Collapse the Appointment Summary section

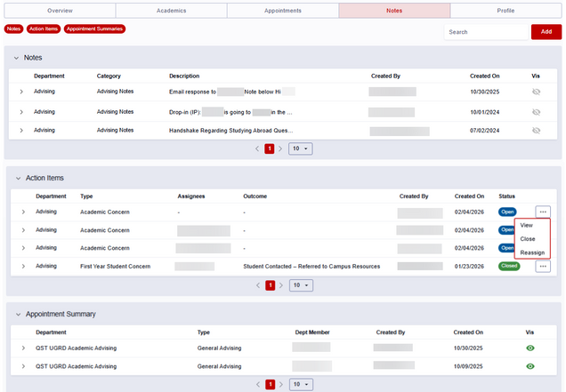[x=18, y=315]
